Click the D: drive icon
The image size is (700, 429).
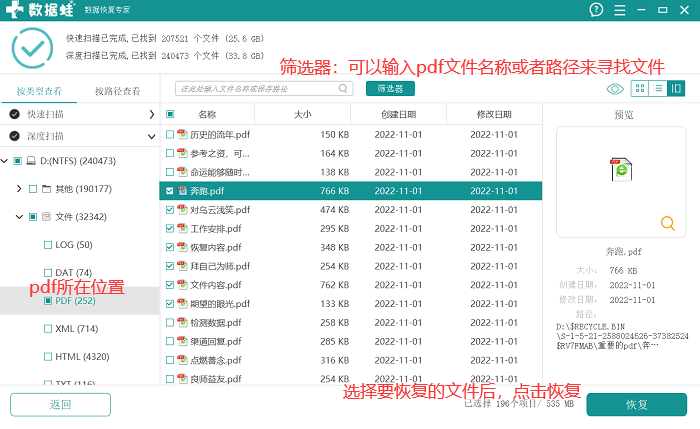(31, 161)
